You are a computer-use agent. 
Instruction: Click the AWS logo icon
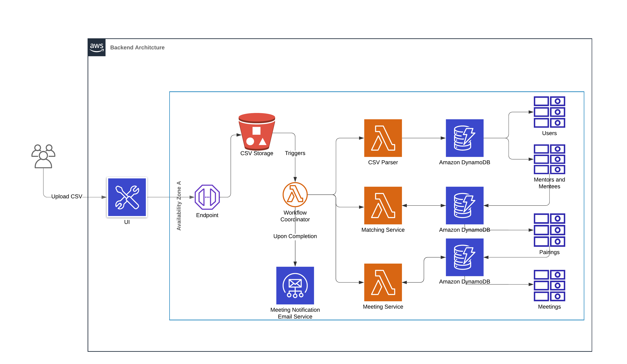[x=96, y=47]
